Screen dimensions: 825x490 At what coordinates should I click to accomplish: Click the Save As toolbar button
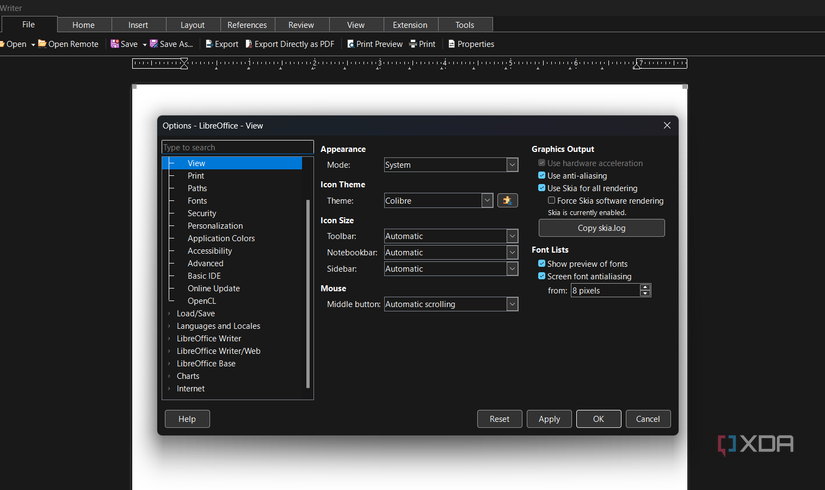[x=171, y=44]
